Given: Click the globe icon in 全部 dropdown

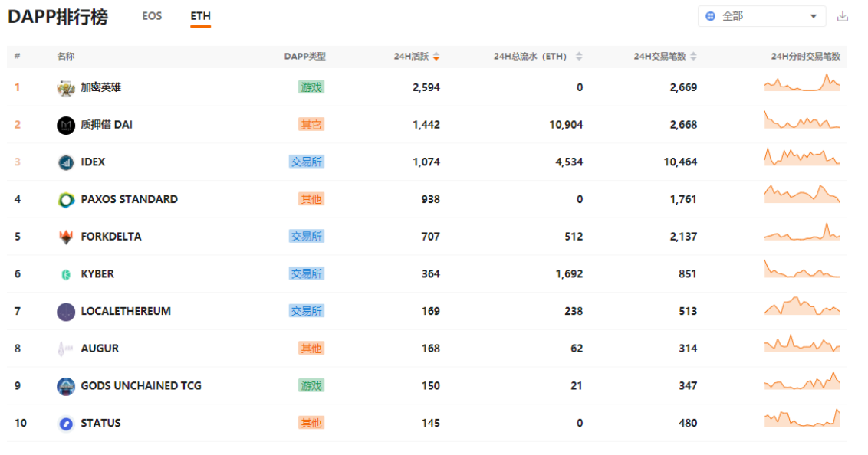Looking at the screenshot, I should pyautogui.click(x=710, y=17).
